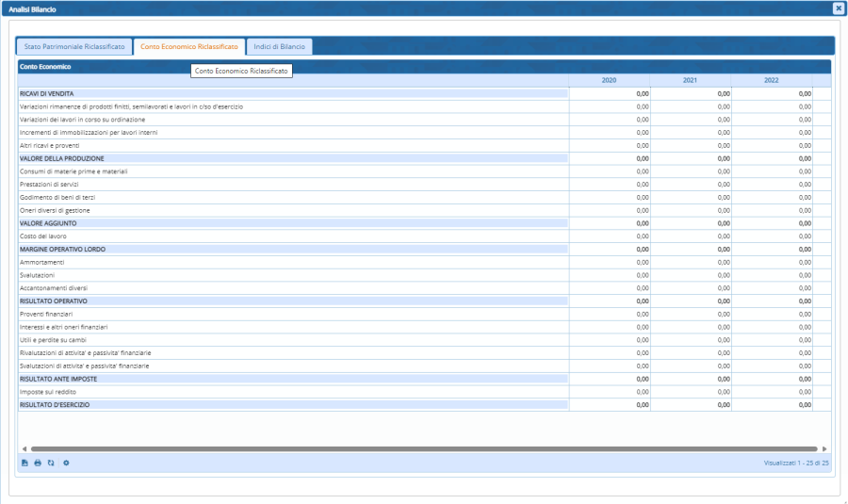This screenshot has width=848, height=504.
Task: Select the RICAVI DI VENDITA row
Action: (x=292, y=93)
